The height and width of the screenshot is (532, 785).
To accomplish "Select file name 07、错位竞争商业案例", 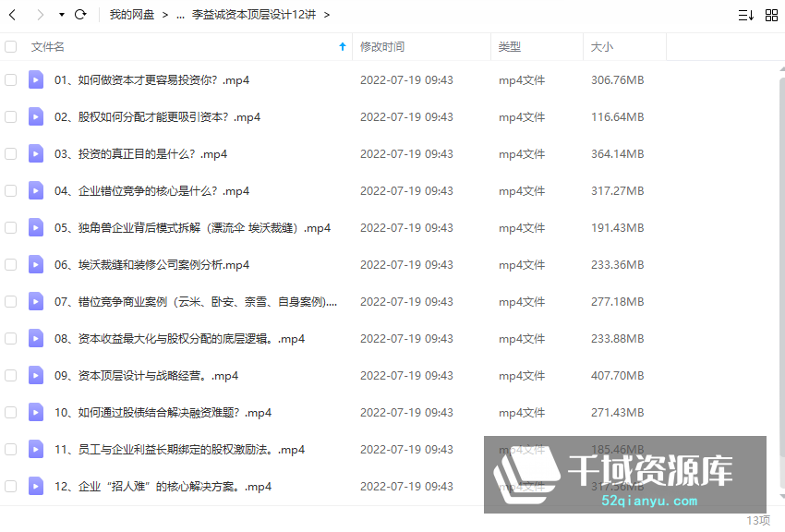I will pyautogui.click(x=196, y=302).
